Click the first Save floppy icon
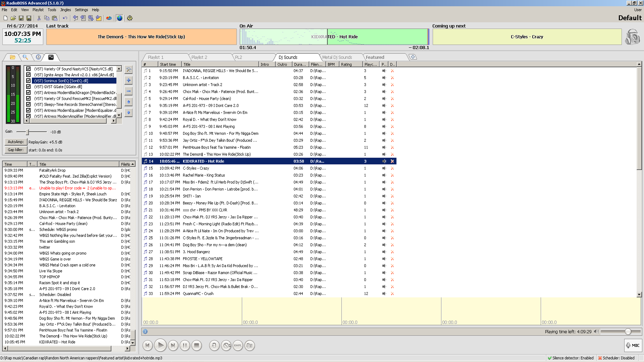Viewport: 644px width, 362px height. click(21, 18)
